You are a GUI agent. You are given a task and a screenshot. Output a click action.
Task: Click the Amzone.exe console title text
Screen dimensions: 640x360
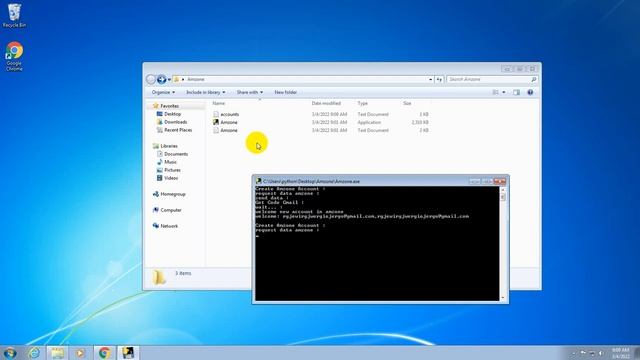(311, 181)
